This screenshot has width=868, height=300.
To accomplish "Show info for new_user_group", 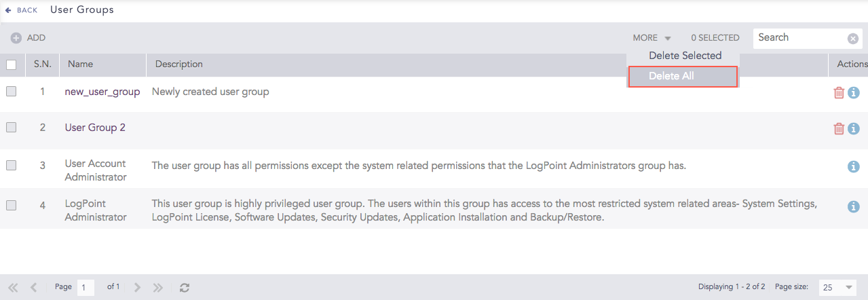I will pyautogui.click(x=854, y=93).
